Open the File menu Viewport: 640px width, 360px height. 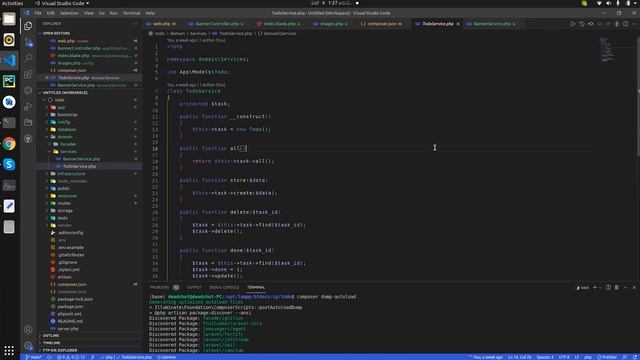(38, 13)
